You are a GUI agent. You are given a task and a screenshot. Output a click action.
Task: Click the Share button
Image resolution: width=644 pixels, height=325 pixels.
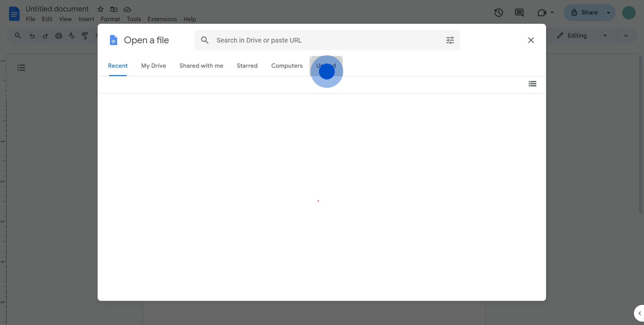pyautogui.click(x=583, y=13)
